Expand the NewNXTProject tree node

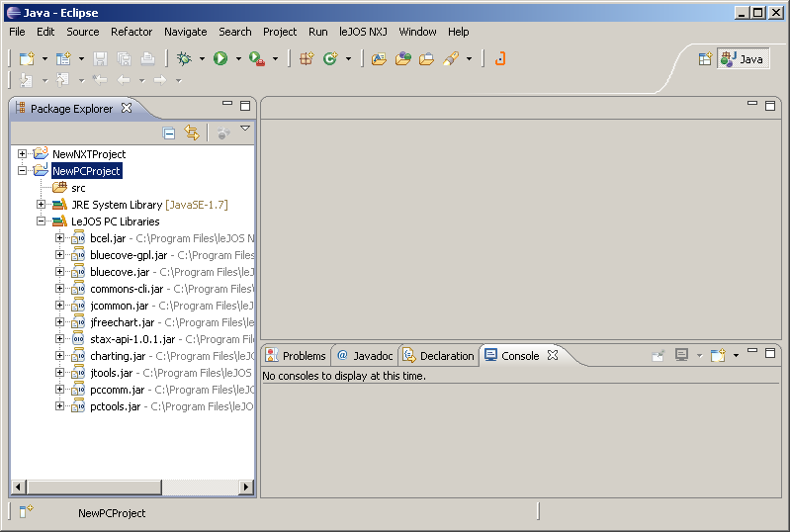[22, 153]
